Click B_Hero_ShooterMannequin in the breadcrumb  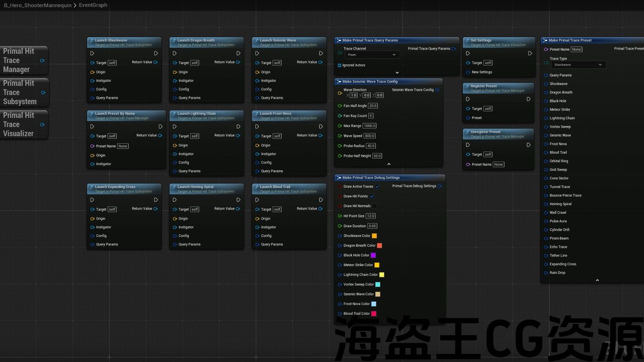pyautogui.click(x=37, y=5)
